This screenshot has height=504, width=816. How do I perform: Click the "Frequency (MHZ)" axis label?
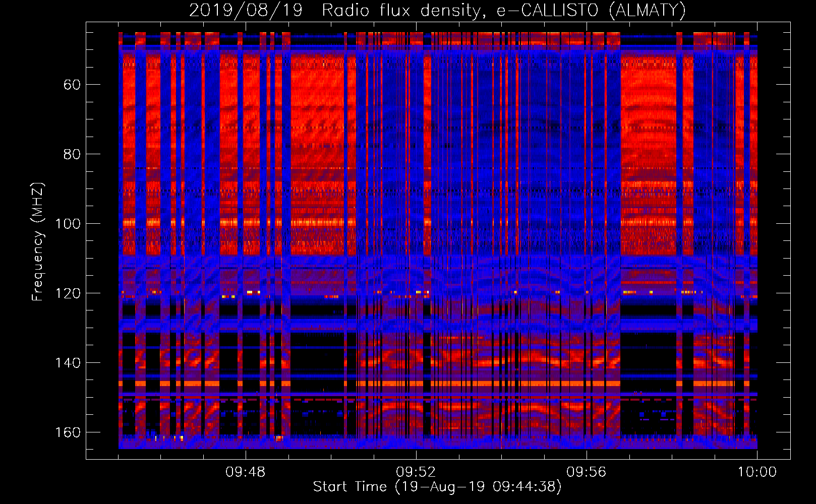tap(38, 242)
